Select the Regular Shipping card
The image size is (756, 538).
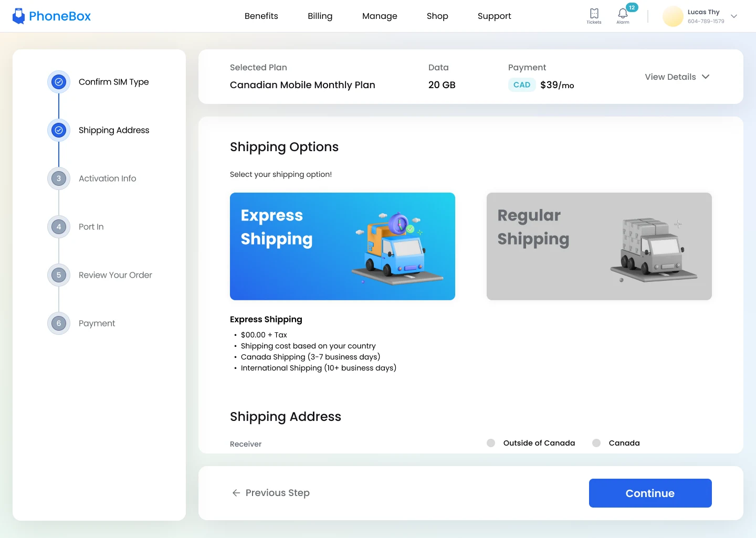point(599,246)
